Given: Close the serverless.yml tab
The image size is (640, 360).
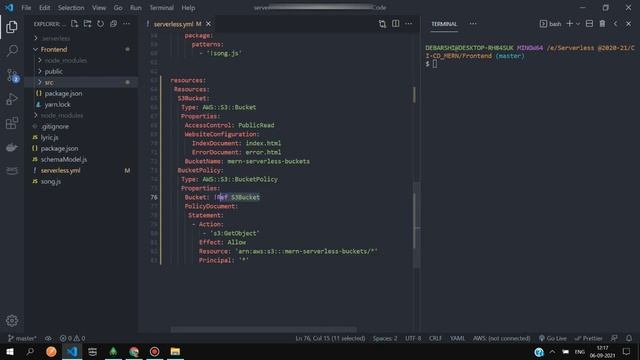Looking at the screenshot, I should point(208,24).
